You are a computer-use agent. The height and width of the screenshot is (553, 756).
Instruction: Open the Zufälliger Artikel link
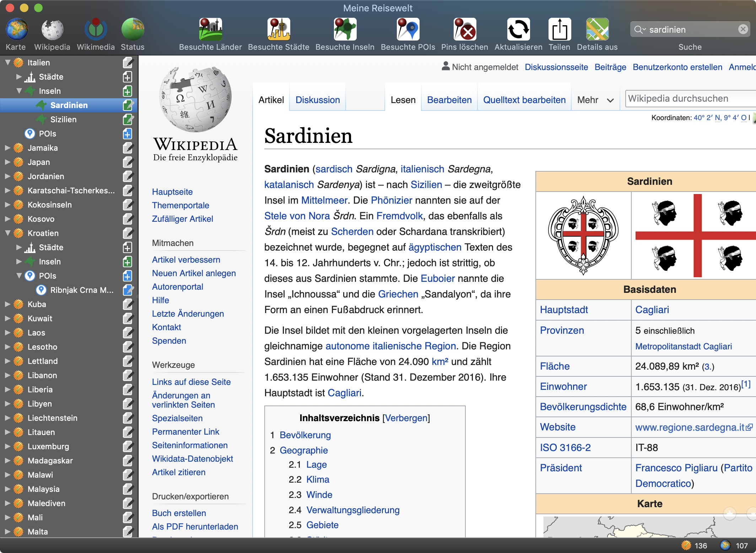(x=182, y=219)
